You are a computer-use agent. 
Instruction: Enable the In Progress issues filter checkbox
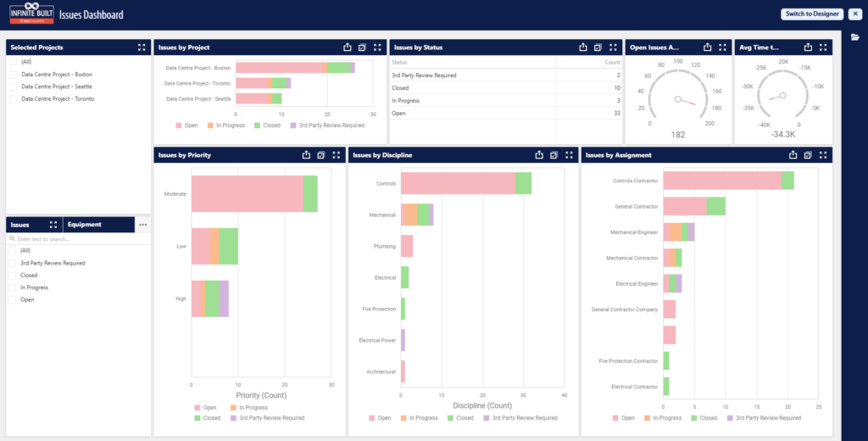[12, 287]
